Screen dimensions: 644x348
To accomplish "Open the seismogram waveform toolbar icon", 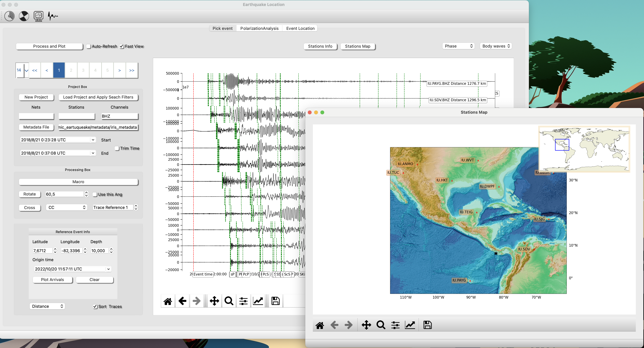I will 53,16.
